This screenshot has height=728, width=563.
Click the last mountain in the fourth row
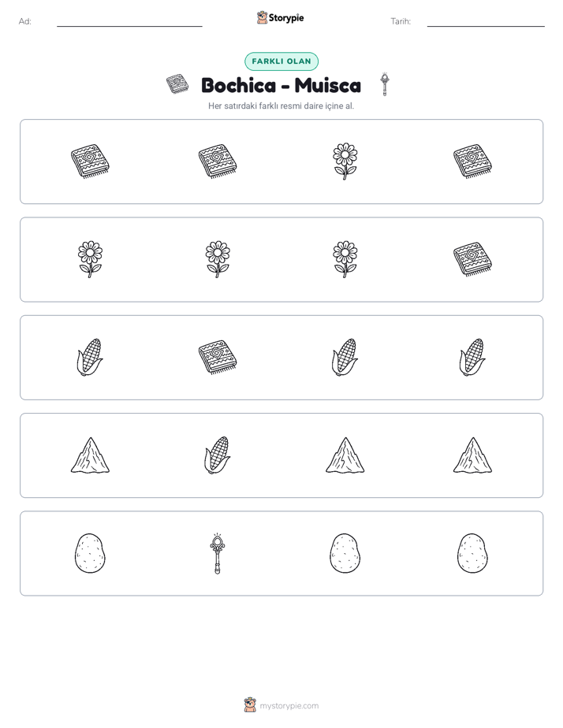point(472,455)
